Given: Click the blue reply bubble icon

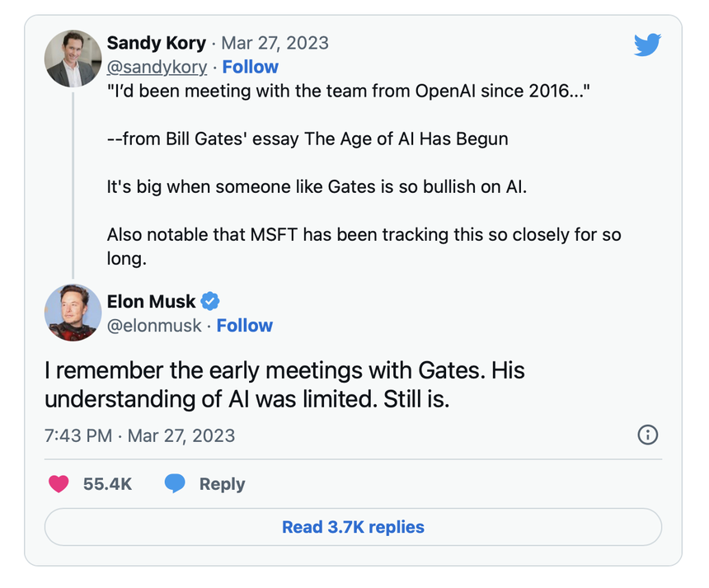Looking at the screenshot, I should [174, 484].
